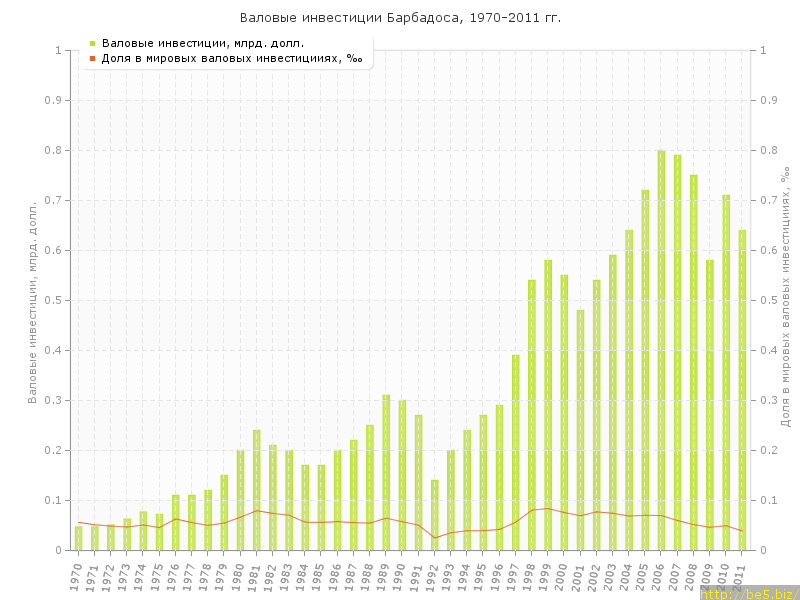Click right y-axis title 'Доля в мировых валовых инвестициях'
Screen dimensions: 800x600
click(x=785, y=298)
